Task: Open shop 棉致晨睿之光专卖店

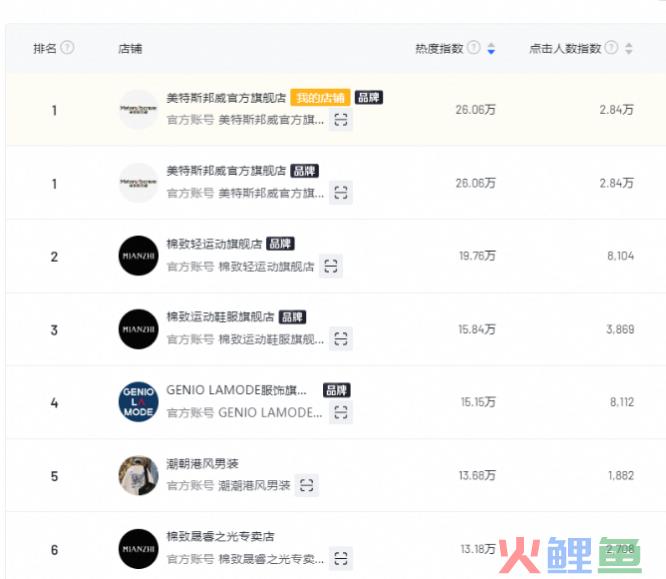Action: tap(220, 537)
